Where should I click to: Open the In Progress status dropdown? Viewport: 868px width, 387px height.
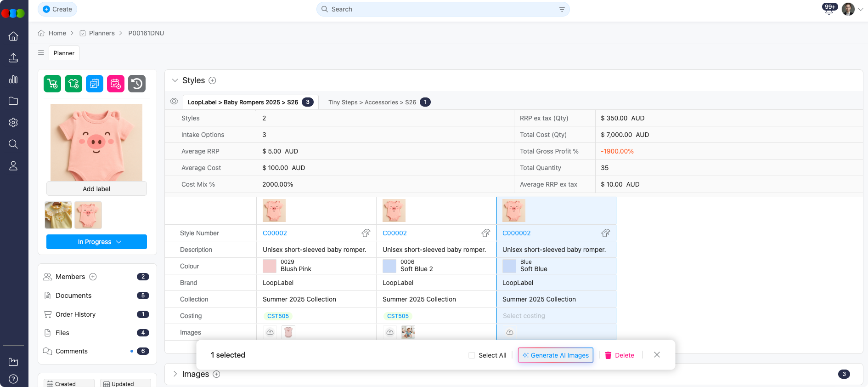pos(96,242)
